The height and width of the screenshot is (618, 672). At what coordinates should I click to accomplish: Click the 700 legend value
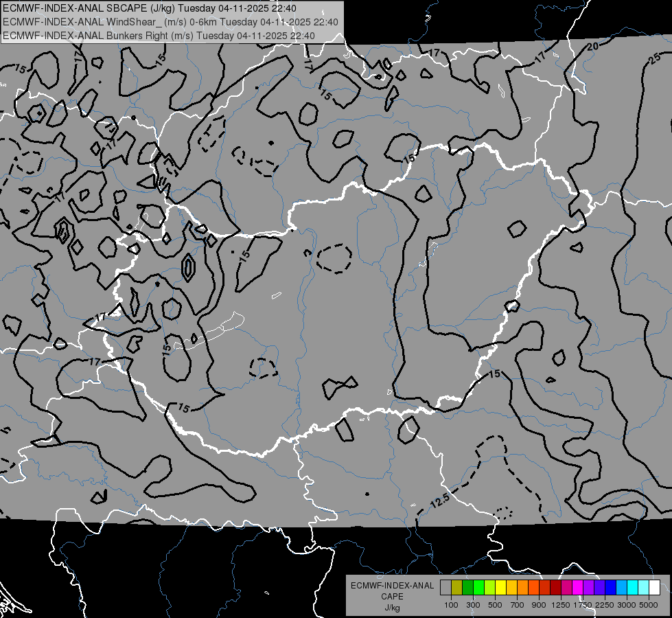(518, 605)
